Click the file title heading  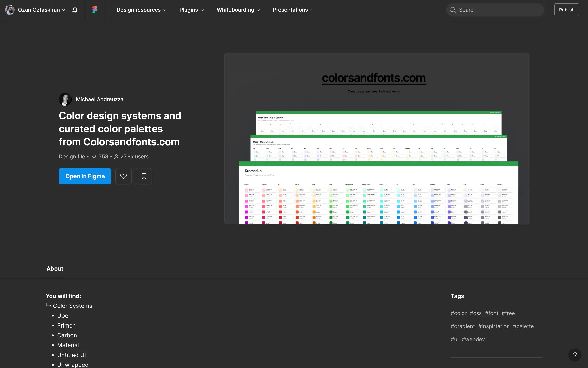click(x=120, y=129)
